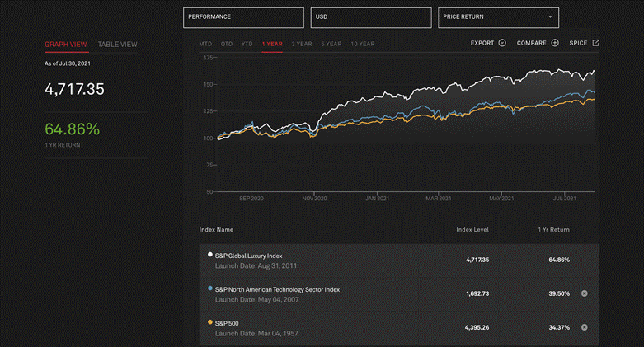644x347 pixels.
Task: Click Launch Date: May 04, 2007 text
Action: (256, 299)
